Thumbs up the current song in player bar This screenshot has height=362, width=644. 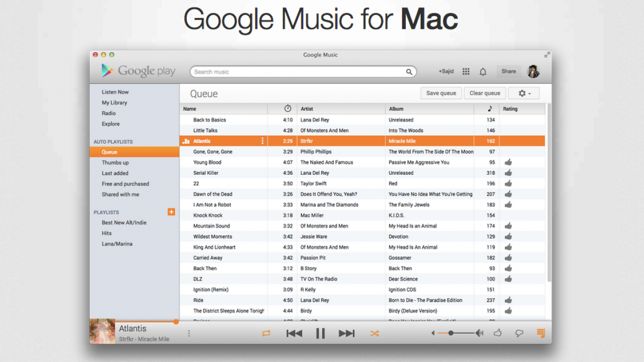(497, 333)
